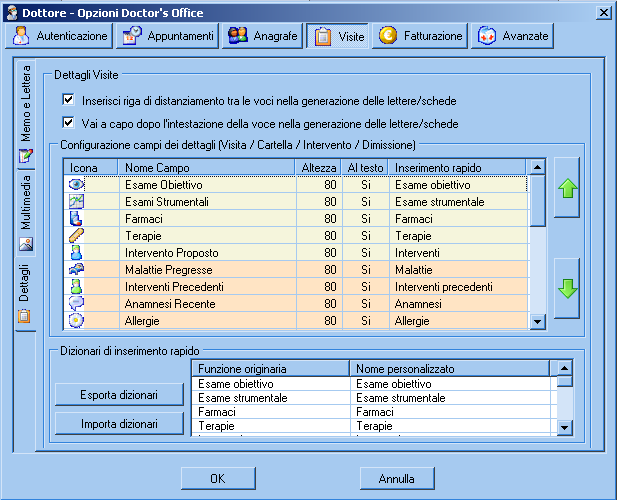This screenshot has width=617, height=500.
Task: Click the icon for Malattie Pregresse
Action: click(76, 269)
